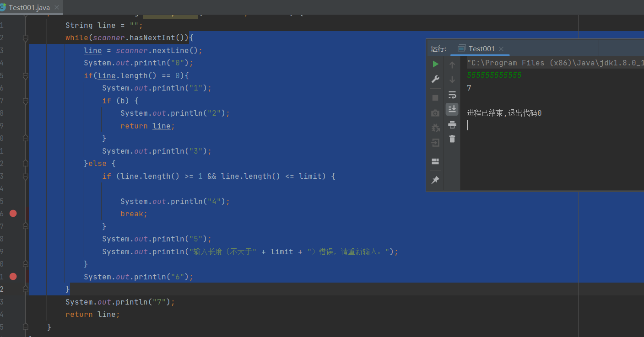Toggle soft-wrap in the Run console
644x337 pixels.
click(x=452, y=95)
